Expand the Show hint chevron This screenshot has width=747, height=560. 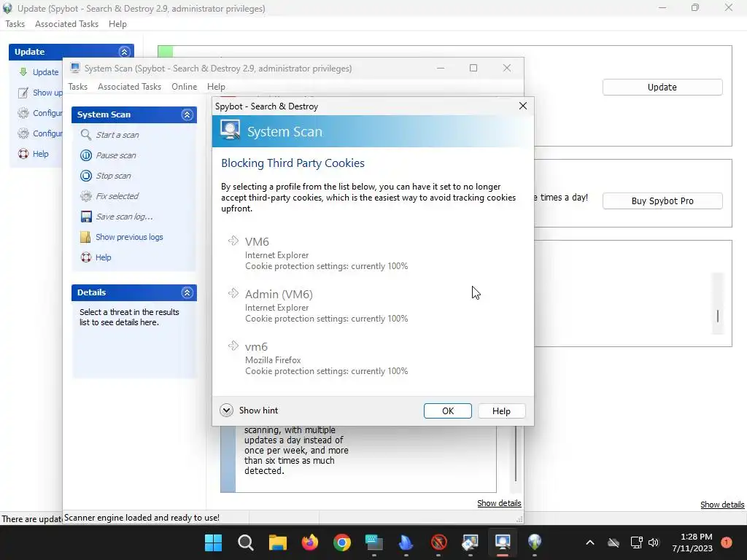(x=226, y=410)
